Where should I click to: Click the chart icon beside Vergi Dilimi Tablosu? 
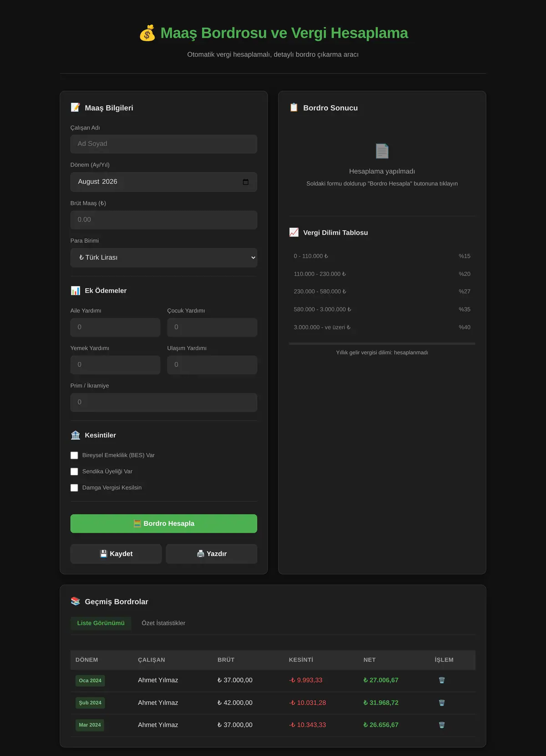[x=294, y=232]
